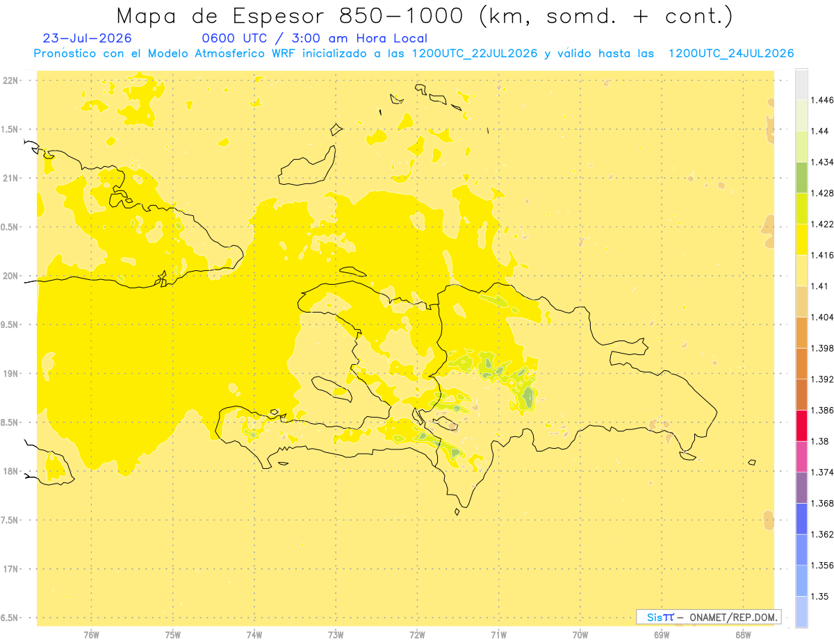Click the legend value '1.38'

[x=820, y=441]
